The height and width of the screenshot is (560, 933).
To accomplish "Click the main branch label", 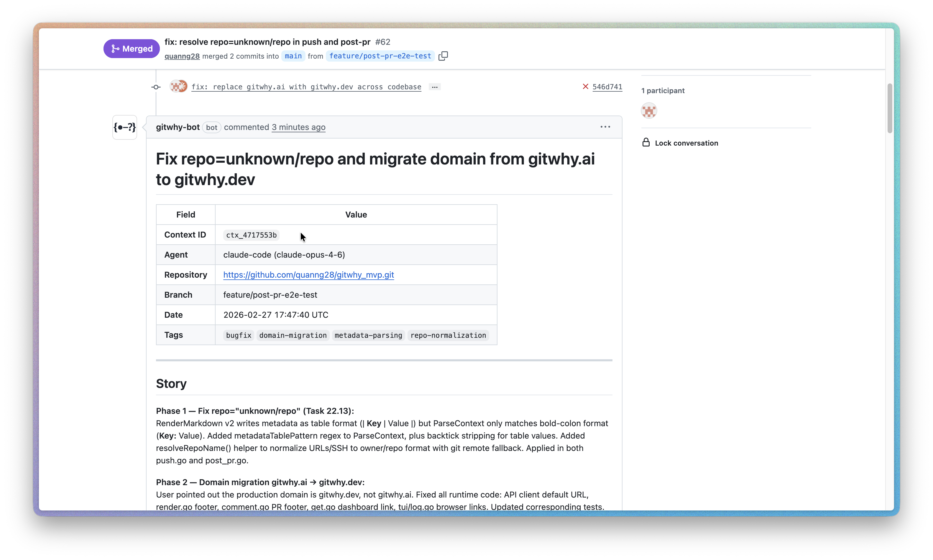I will coord(293,56).
